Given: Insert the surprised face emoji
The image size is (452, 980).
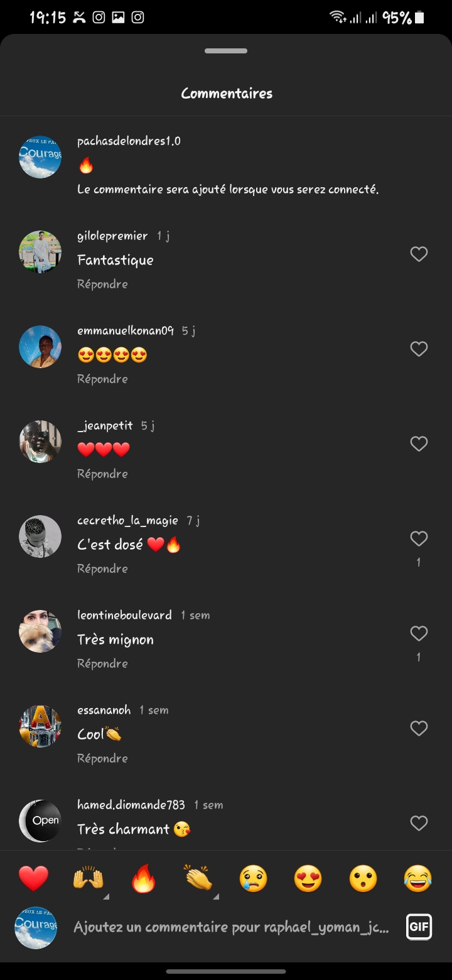Looking at the screenshot, I should (363, 878).
